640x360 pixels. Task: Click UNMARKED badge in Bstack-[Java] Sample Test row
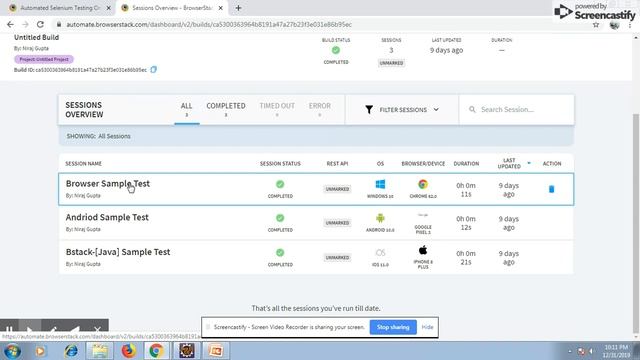pos(337,258)
